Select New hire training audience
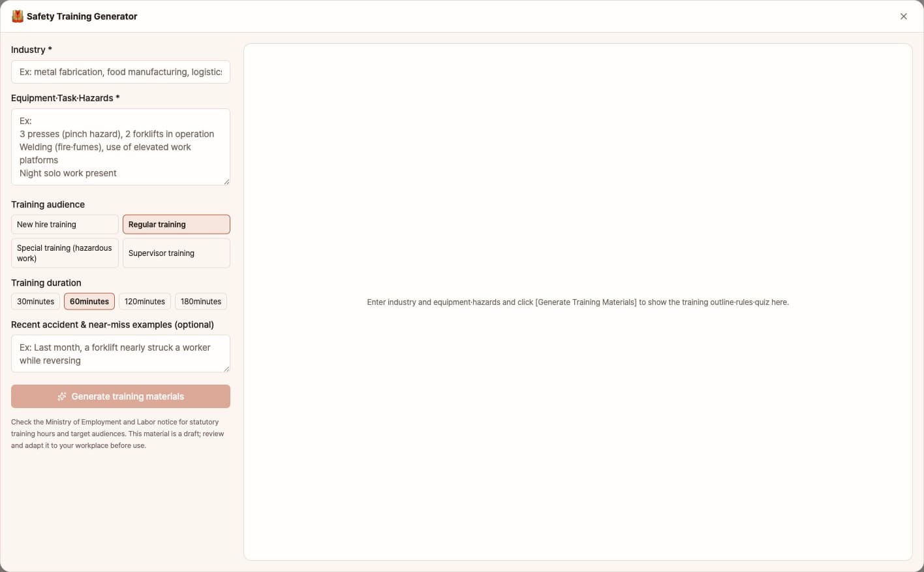Viewport: 924px width, 572px height. click(65, 225)
